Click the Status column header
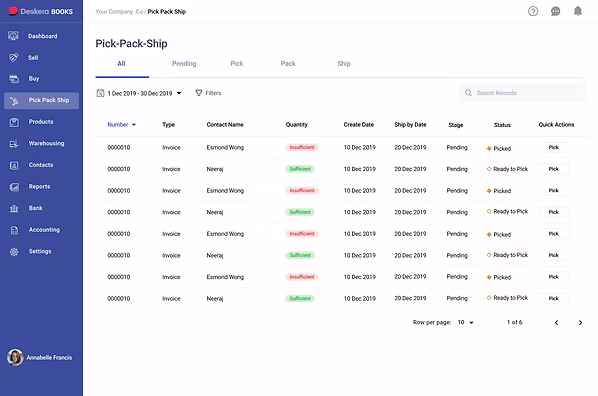This screenshot has width=598, height=396. [x=502, y=125]
